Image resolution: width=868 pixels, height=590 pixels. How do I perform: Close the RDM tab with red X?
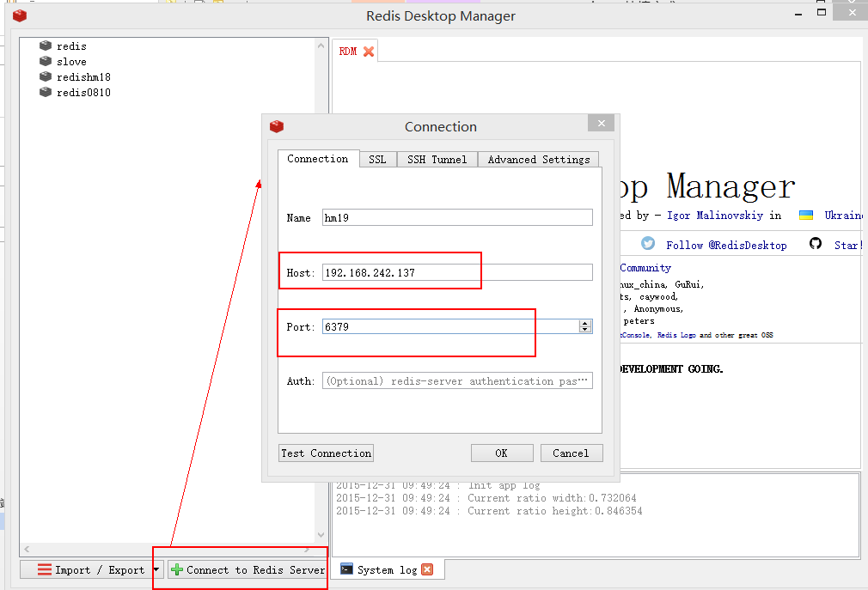(369, 52)
